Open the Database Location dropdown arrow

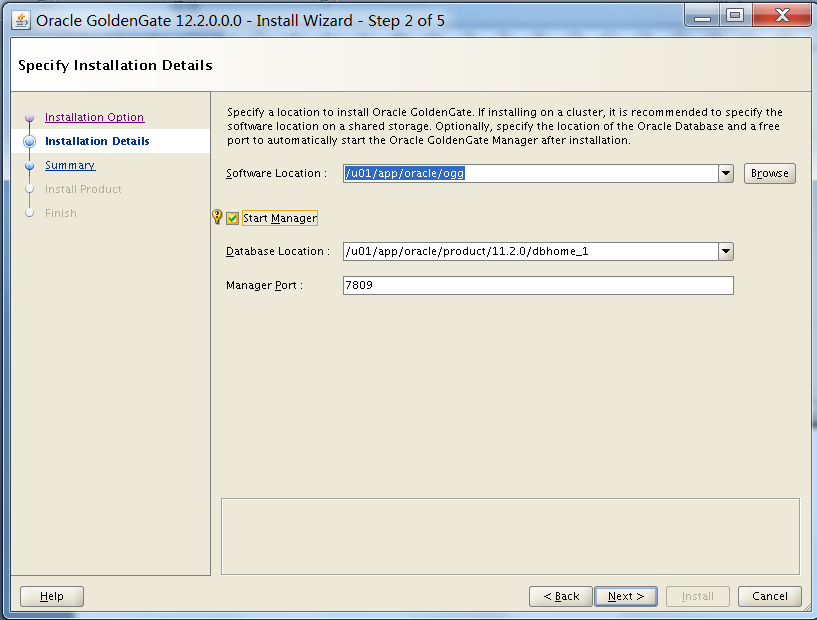(726, 252)
